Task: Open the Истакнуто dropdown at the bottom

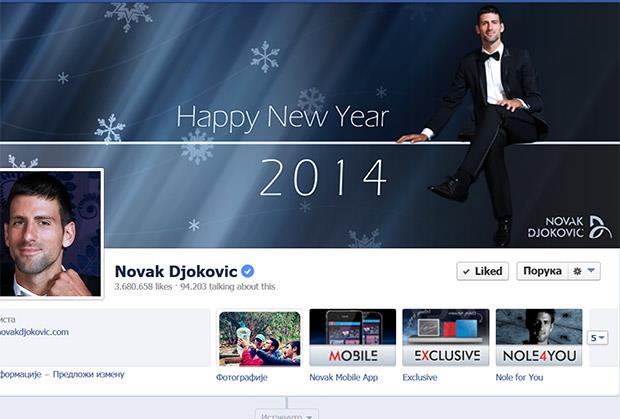Action: [287, 415]
